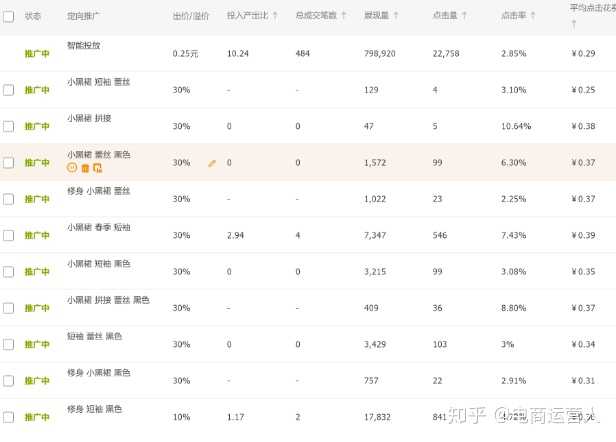Click the orange circular pause icon
The width and height of the screenshot is (616, 442).
click(x=72, y=168)
